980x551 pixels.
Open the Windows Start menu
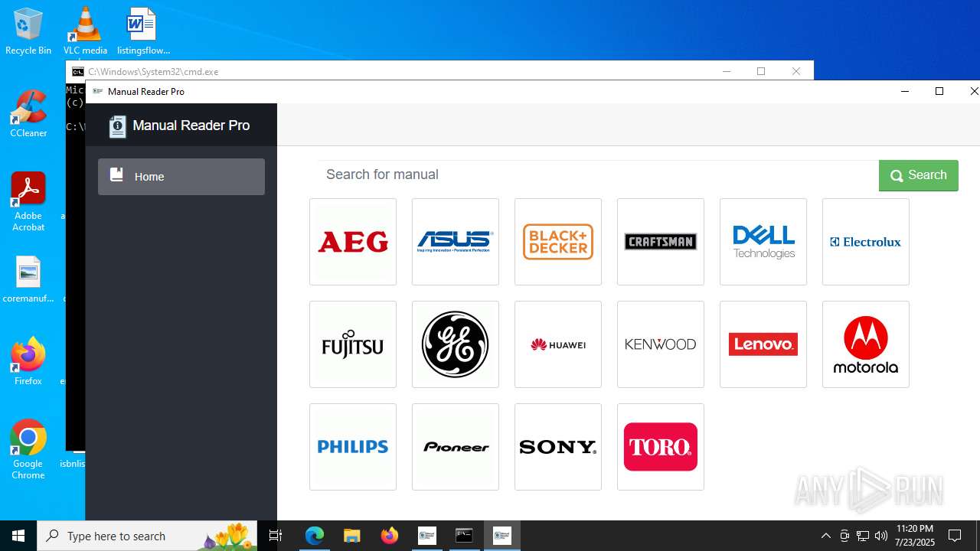click(x=18, y=536)
